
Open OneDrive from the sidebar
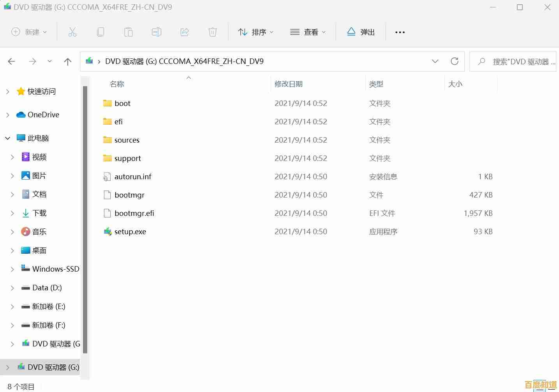tap(43, 115)
